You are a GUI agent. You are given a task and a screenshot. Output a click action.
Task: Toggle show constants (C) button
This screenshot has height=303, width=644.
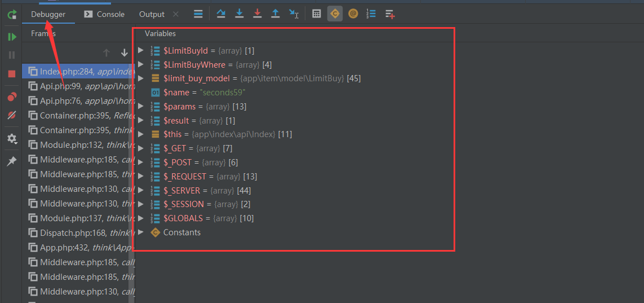click(x=335, y=14)
